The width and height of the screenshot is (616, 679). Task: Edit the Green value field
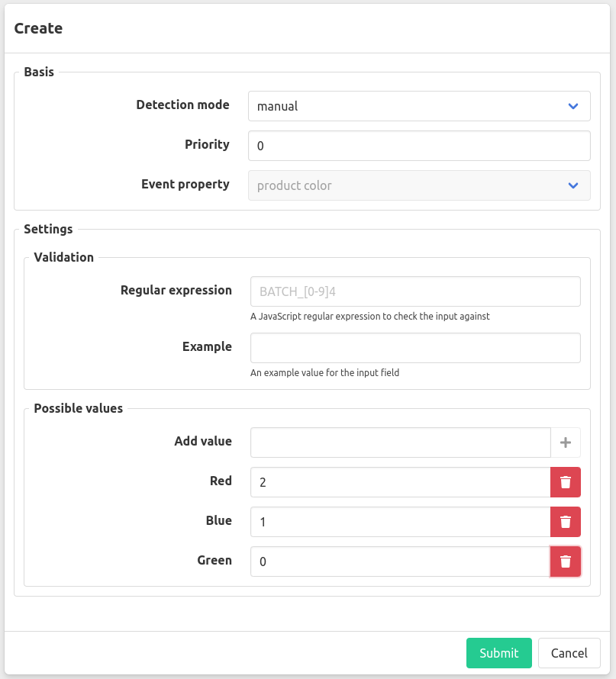pyautogui.click(x=401, y=562)
